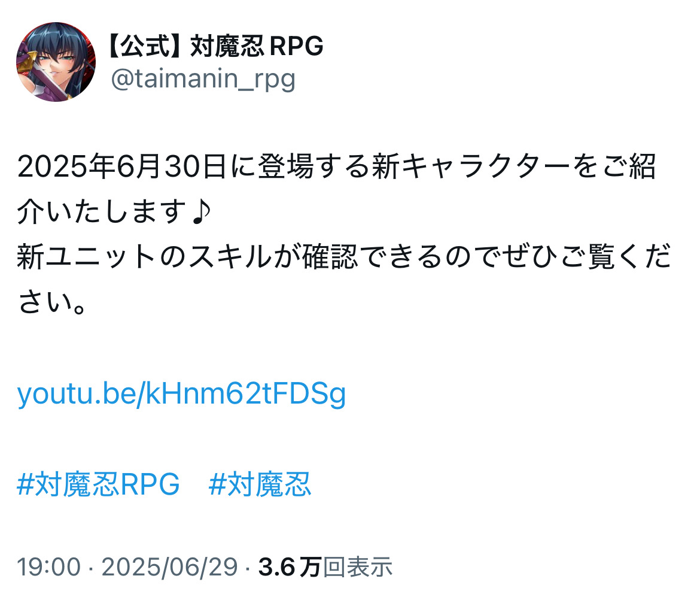
Task: Open the youtu.be/kHnm62tFDSg link
Action: click(x=181, y=394)
